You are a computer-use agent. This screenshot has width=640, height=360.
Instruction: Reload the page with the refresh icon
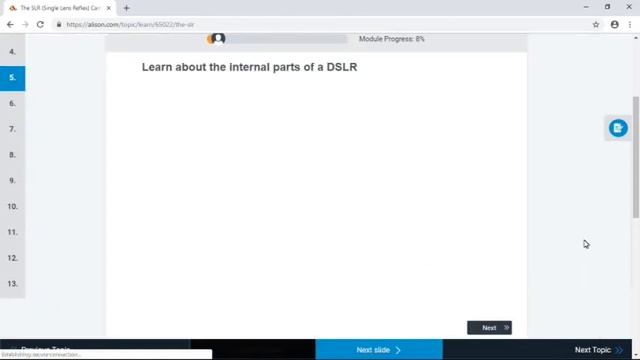(40, 24)
